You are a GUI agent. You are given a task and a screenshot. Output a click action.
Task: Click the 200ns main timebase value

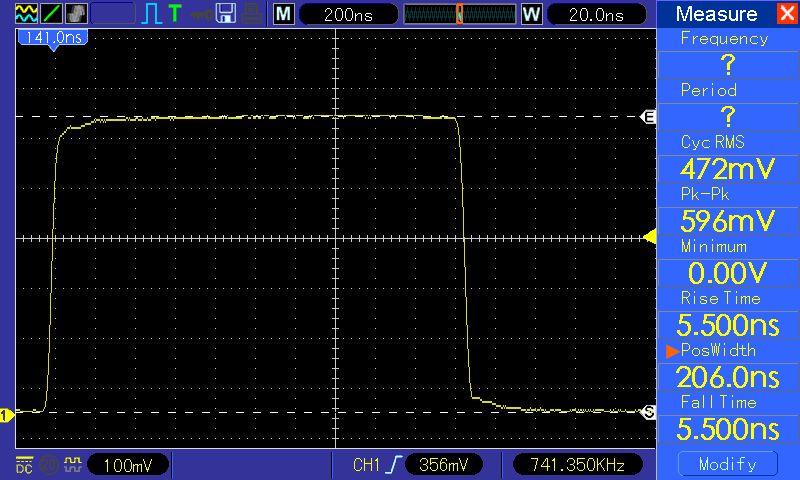[348, 14]
